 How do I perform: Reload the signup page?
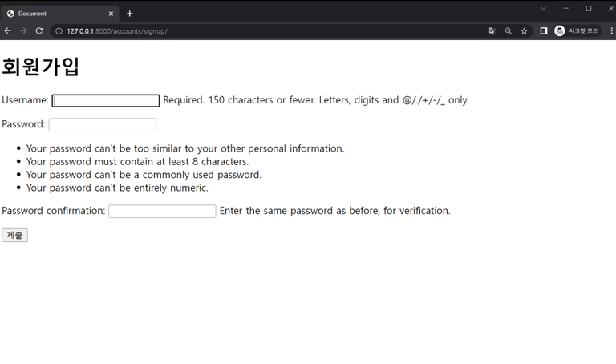(38, 31)
